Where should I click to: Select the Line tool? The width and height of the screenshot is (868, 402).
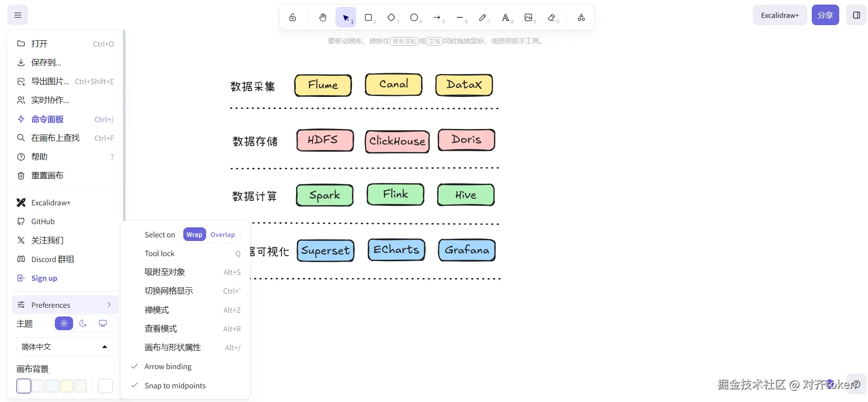click(x=460, y=17)
